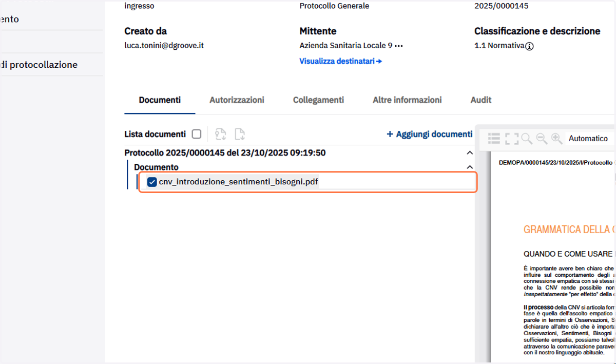This screenshot has width=616, height=364.
Task: Show the Audit tab
Action: [x=481, y=100]
